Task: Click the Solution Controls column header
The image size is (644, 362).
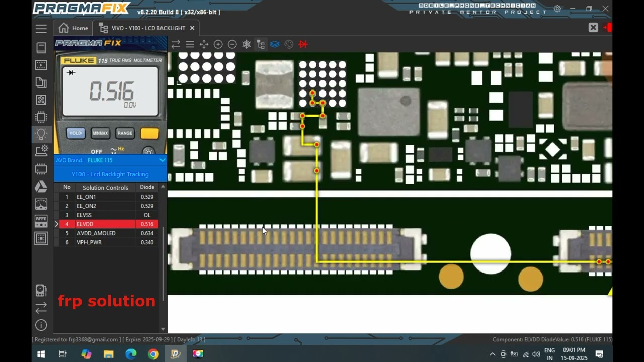Action: (105, 188)
